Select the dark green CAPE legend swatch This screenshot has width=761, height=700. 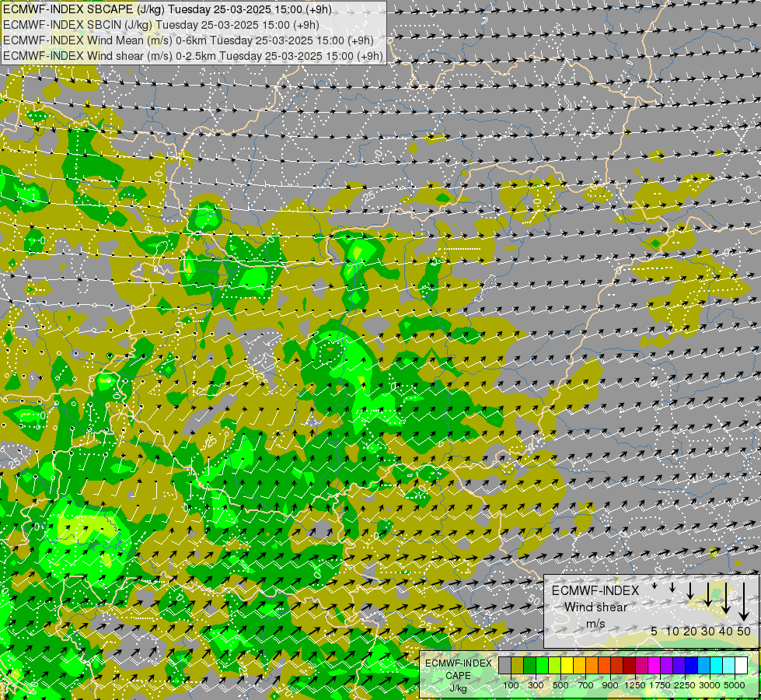pos(529,665)
